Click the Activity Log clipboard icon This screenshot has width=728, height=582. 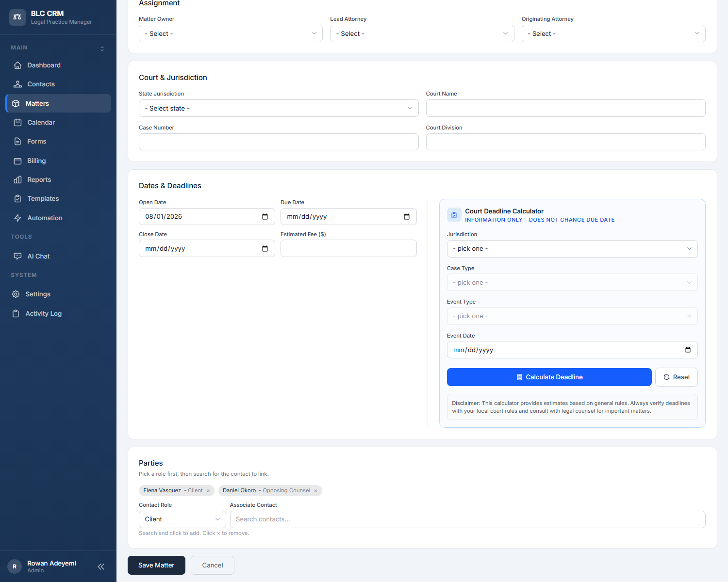coord(16,313)
